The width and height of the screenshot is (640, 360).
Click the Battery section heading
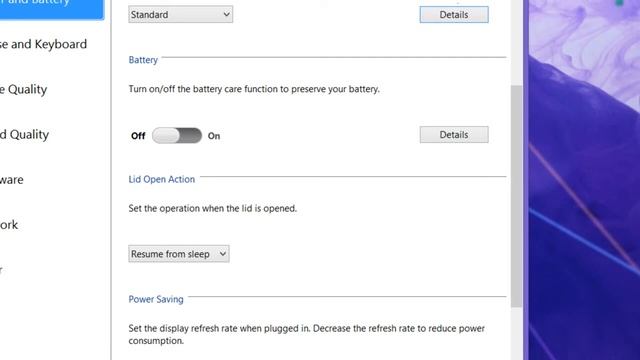point(143,60)
